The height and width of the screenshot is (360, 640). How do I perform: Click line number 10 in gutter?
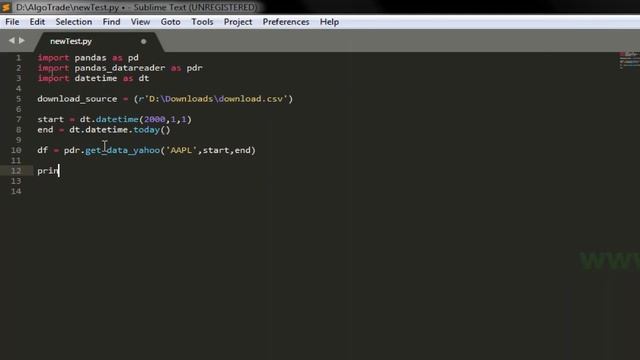[x=16, y=150]
